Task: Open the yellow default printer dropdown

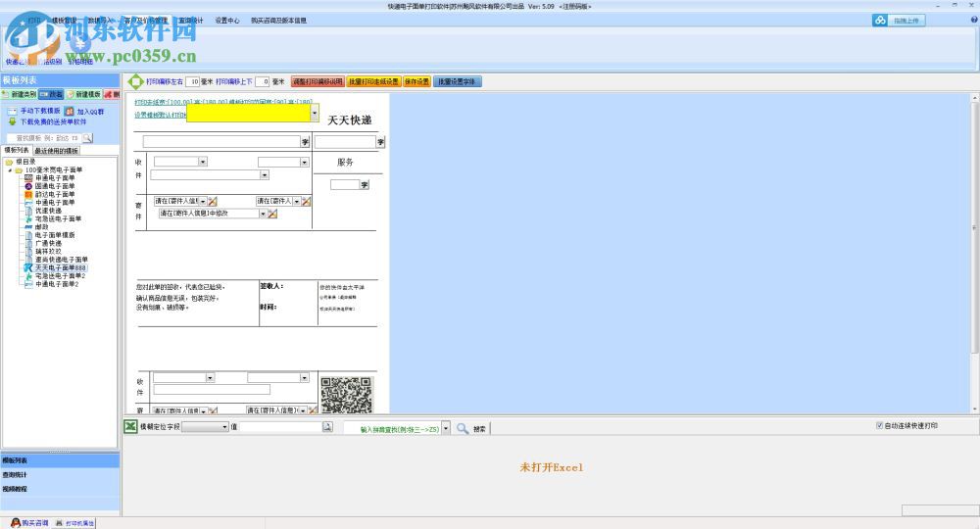Action: click(315, 113)
